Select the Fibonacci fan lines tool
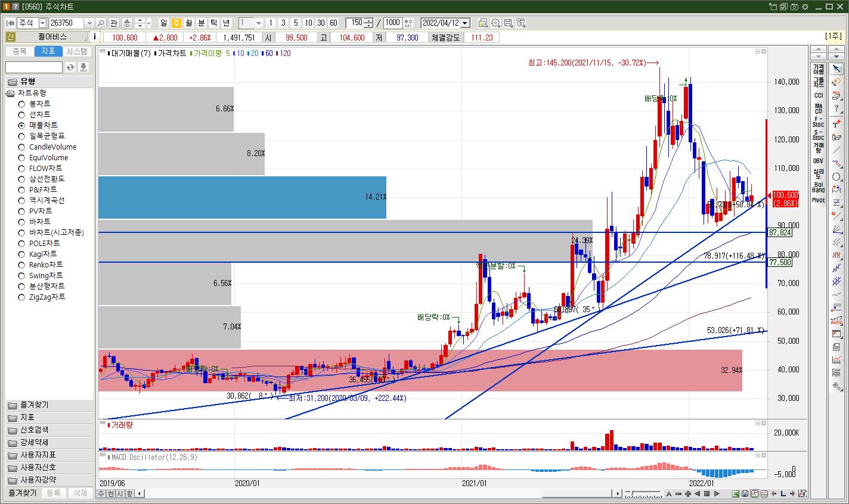This screenshot has height=504, width=849. click(836, 229)
